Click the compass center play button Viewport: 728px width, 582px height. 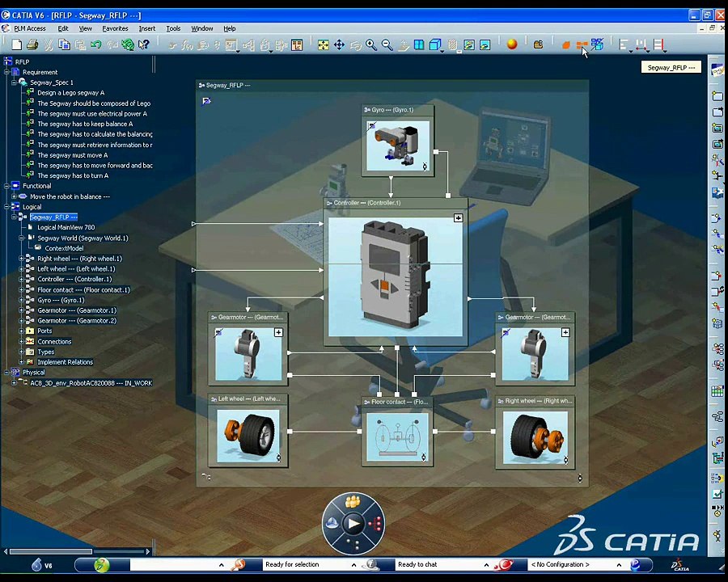coord(353,524)
